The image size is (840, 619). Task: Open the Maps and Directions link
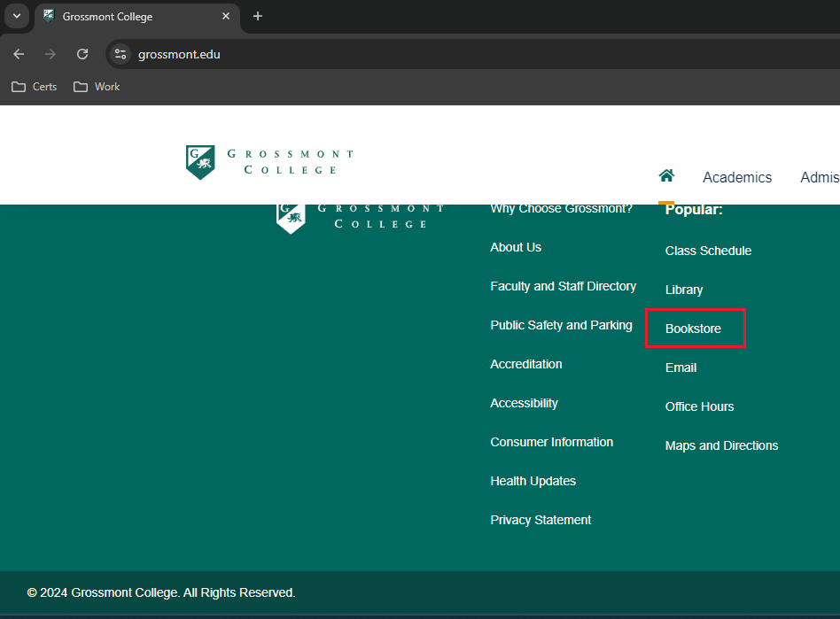pos(721,445)
